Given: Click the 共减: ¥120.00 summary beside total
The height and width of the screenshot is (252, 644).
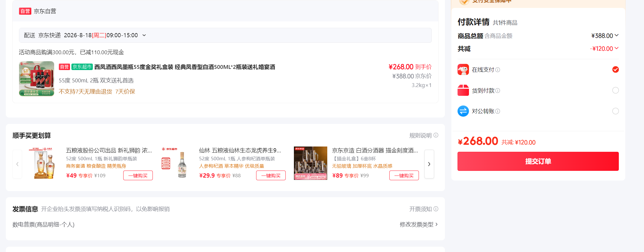Looking at the screenshot, I should pyautogui.click(x=518, y=142).
